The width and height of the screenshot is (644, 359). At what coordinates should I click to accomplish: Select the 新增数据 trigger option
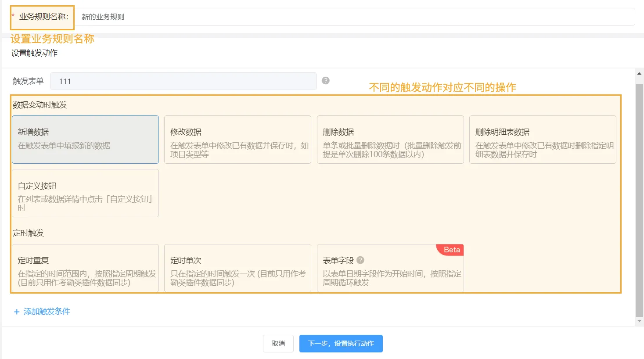tap(85, 140)
